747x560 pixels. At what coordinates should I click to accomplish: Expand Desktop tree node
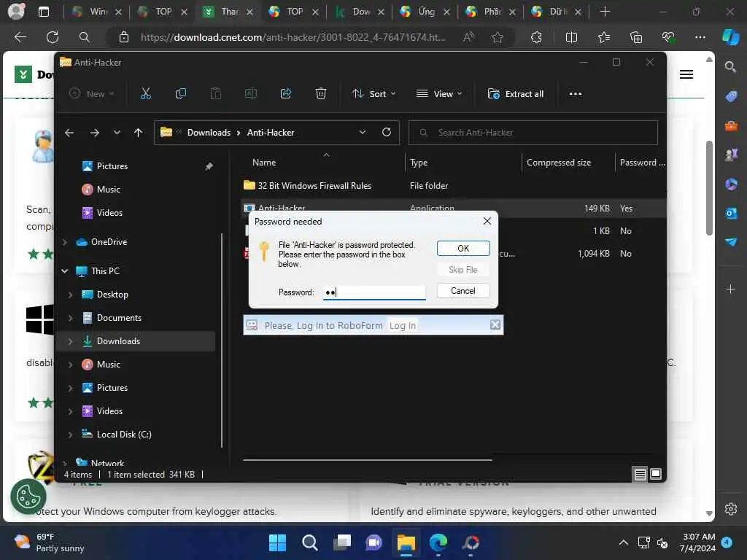tap(71, 295)
